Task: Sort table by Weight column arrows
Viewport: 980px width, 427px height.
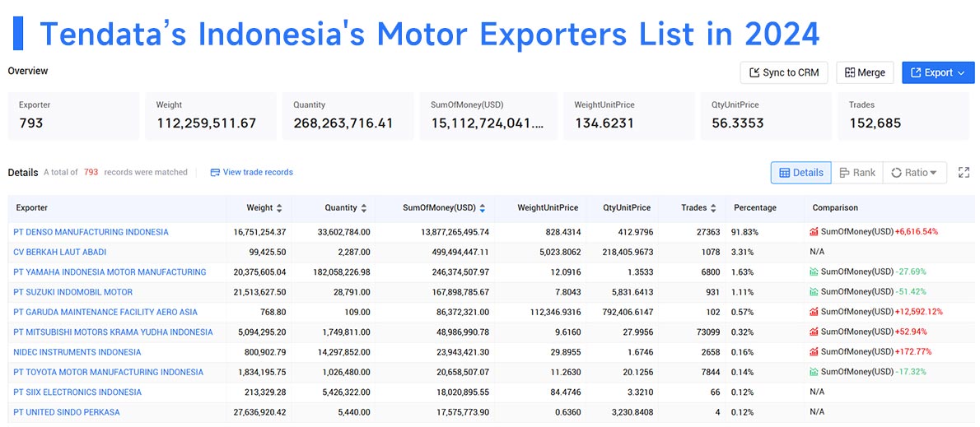Action: click(x=279, y=208)
